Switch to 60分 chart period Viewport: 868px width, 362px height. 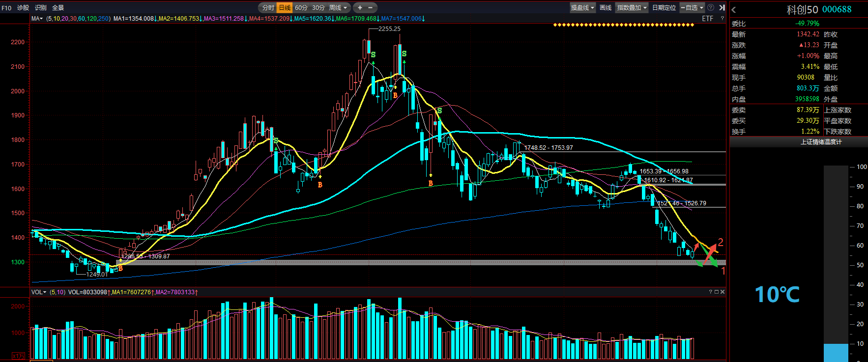coord(301,7)
